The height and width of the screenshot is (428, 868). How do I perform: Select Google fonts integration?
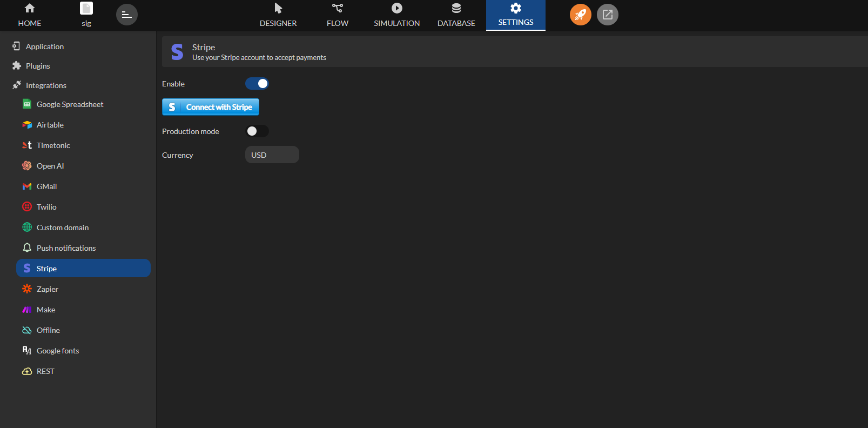point(84,351)
